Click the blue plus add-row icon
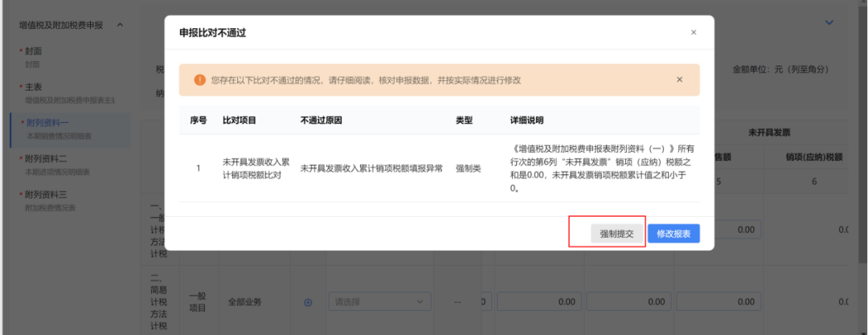Screen dimensions: 868x335 pos(309,302)
